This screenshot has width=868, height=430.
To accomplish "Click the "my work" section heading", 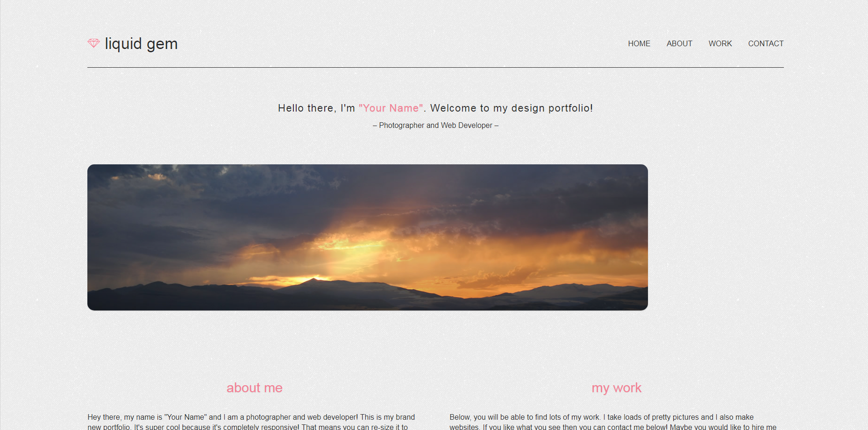I will 617,388.
